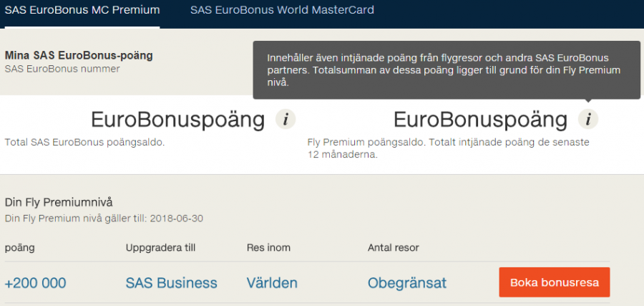Select the SAS Business upgrade link
Image resolution: width=644 pixels, height=306 pixels.
(x=171, y=283)
